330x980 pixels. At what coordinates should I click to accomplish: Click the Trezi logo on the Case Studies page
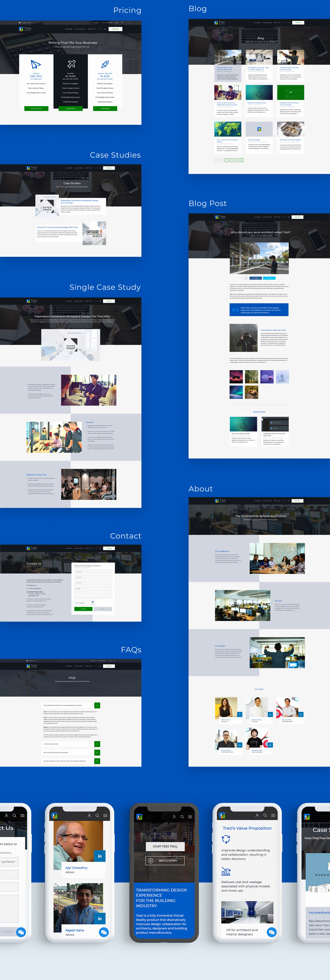click(32, 168)
